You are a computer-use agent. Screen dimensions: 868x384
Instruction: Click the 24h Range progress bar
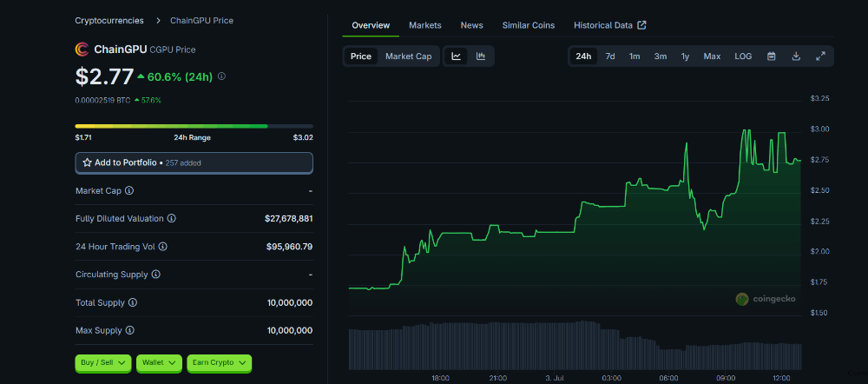coord(194,126)
